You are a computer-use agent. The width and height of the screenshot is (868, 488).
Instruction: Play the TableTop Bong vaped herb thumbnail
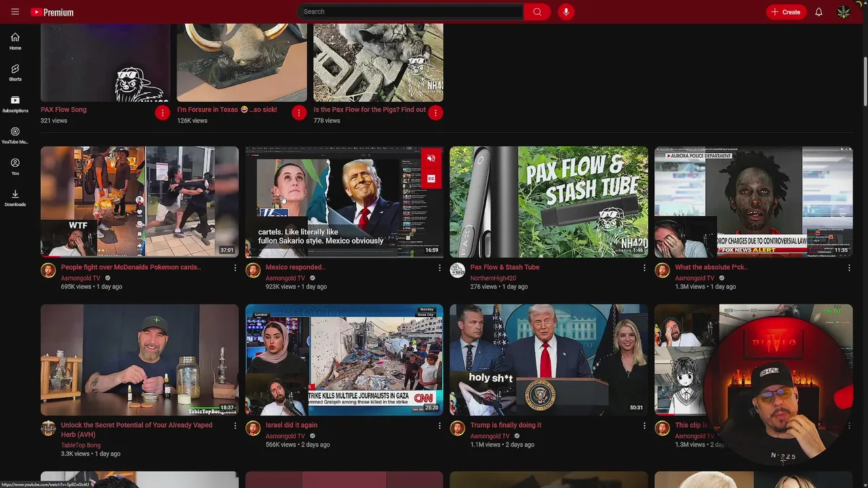click(140, 360)
